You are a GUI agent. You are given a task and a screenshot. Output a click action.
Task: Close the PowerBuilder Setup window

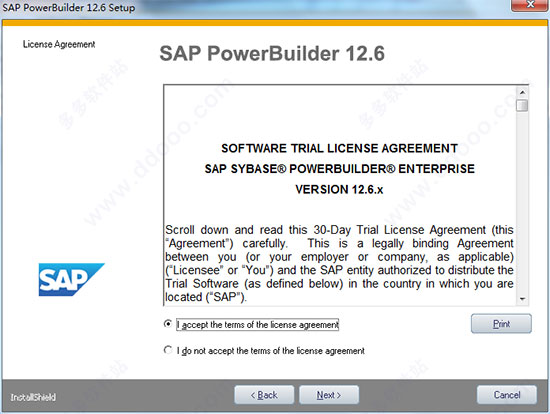(530, 5)
